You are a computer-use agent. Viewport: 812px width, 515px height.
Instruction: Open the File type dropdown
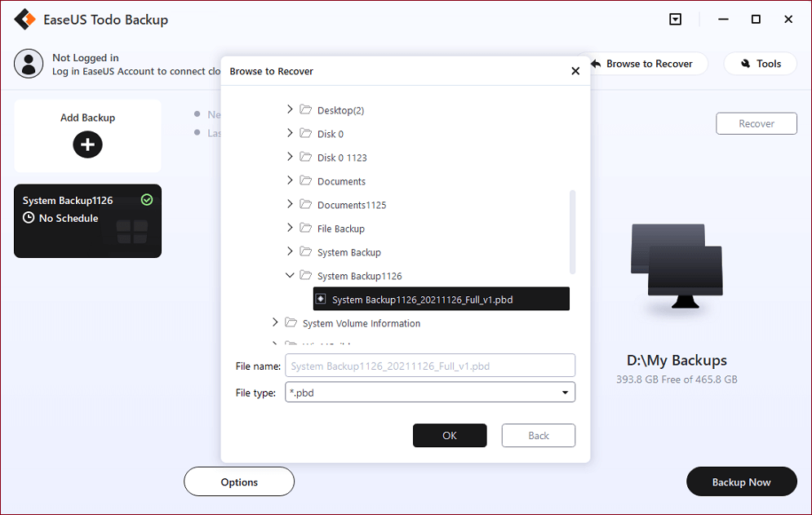point(565,393)
